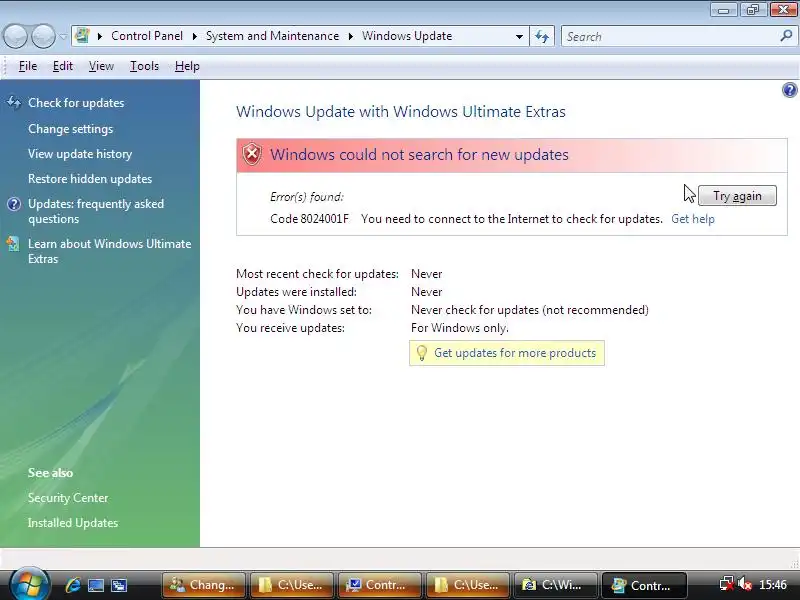Click the FAQ question mark icon in sidebar

(x=14, y=204)
